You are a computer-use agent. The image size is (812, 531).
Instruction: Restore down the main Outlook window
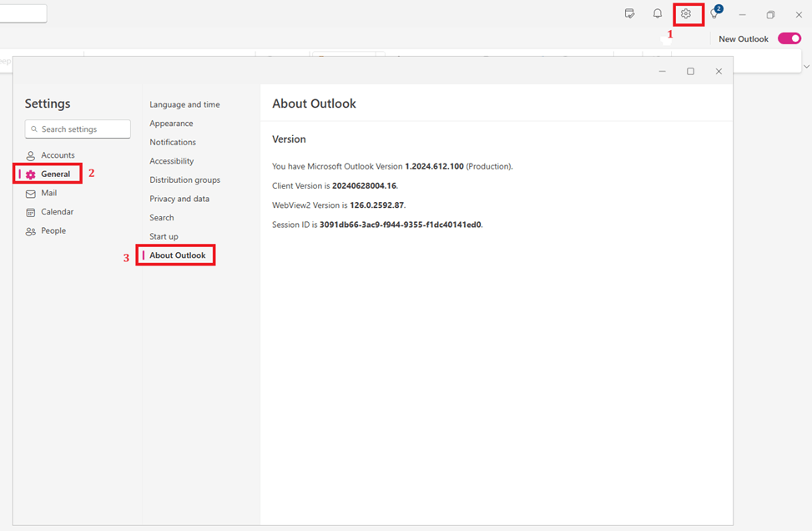tap(770, 14)
